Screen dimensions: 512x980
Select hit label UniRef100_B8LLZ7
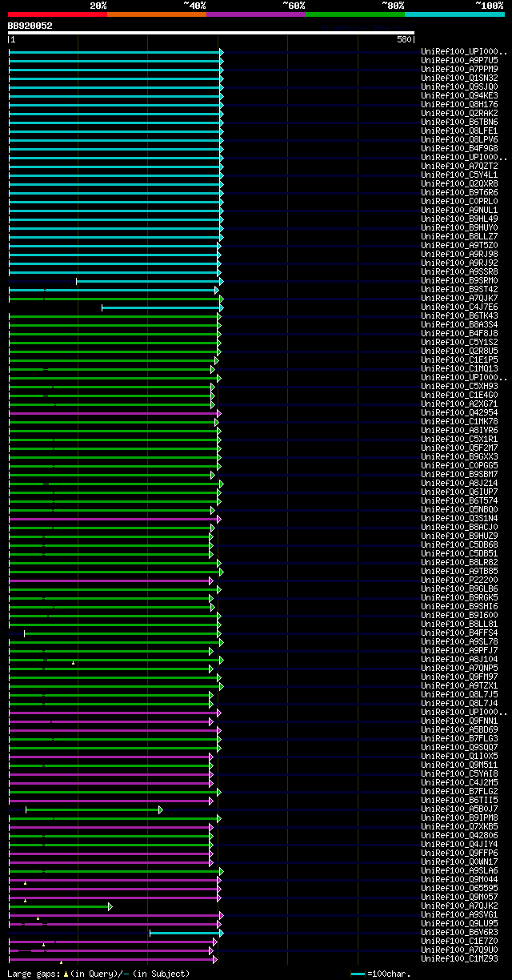click(459, 236)
